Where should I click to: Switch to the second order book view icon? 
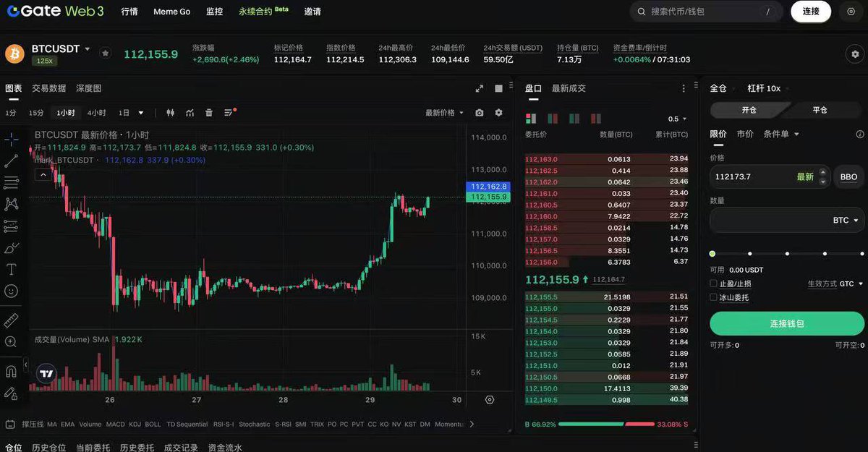click(x=553, y=119)
